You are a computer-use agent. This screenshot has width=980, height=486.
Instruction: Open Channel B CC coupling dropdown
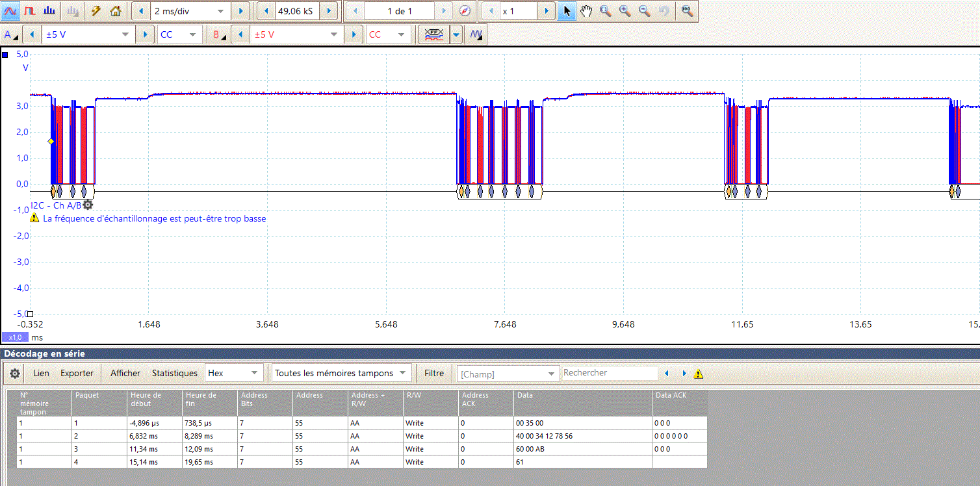[389, 34]
